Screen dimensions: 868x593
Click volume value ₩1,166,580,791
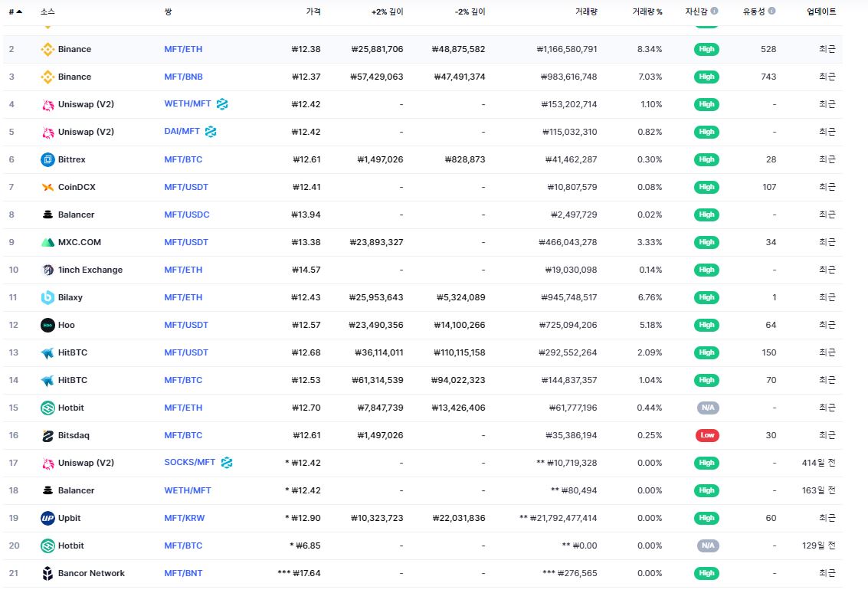click(567, 49)
